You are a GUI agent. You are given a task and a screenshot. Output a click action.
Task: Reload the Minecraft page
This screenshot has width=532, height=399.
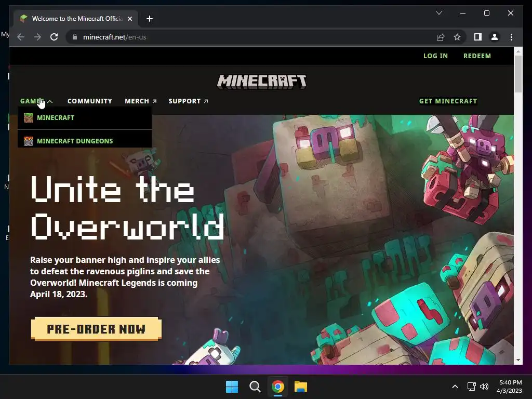point(54,37)
